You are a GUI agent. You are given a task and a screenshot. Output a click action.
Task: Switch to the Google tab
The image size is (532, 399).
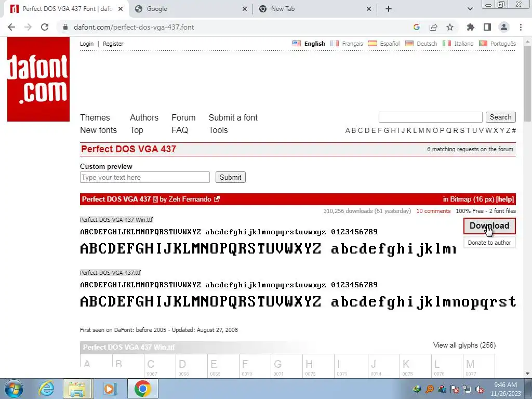point(190,9)
